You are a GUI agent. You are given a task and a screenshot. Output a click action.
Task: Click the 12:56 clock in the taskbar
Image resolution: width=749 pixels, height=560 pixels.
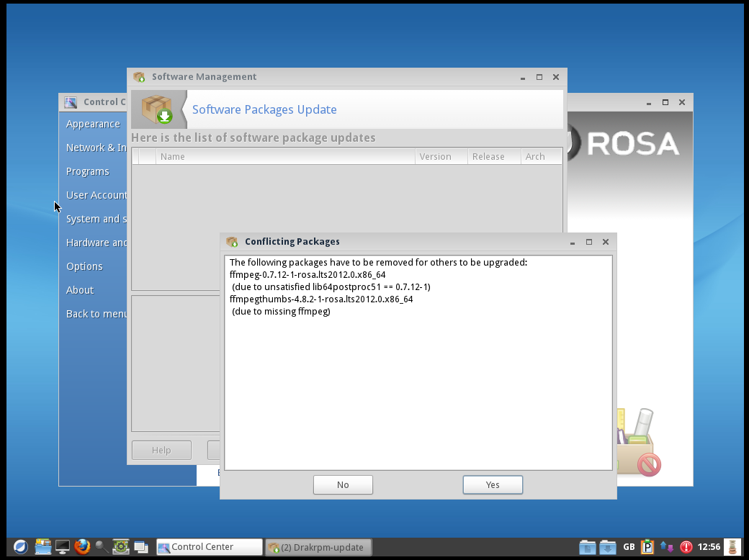pos(709,547)
